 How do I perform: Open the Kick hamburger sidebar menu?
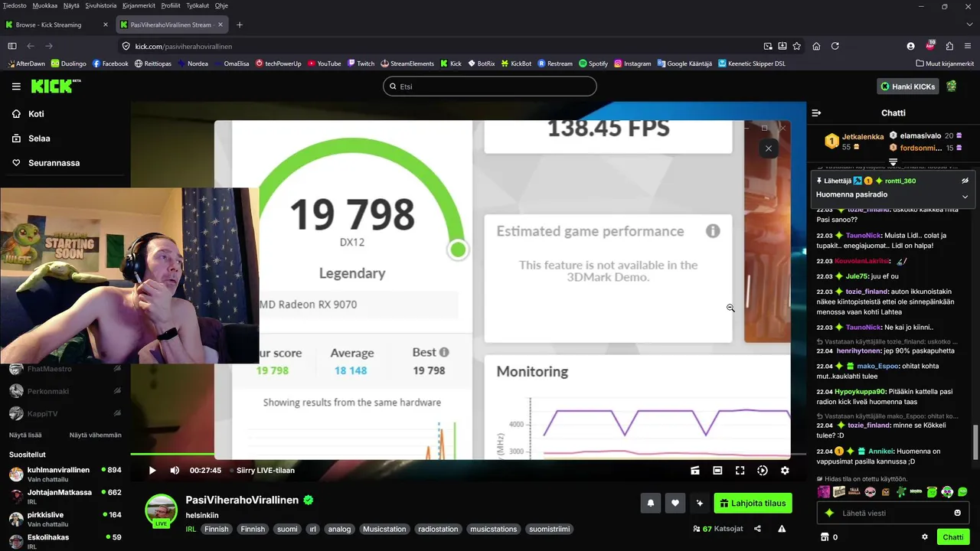[16, 86]
